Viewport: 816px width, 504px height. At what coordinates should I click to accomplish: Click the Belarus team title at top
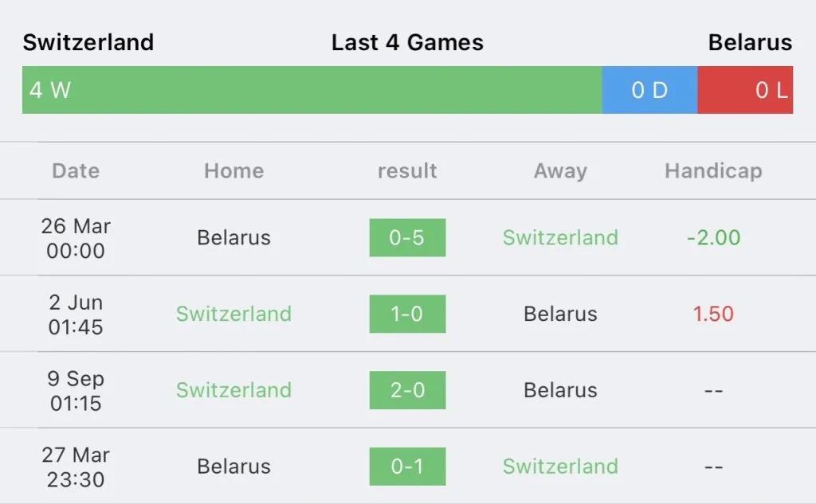coord(750,42)
